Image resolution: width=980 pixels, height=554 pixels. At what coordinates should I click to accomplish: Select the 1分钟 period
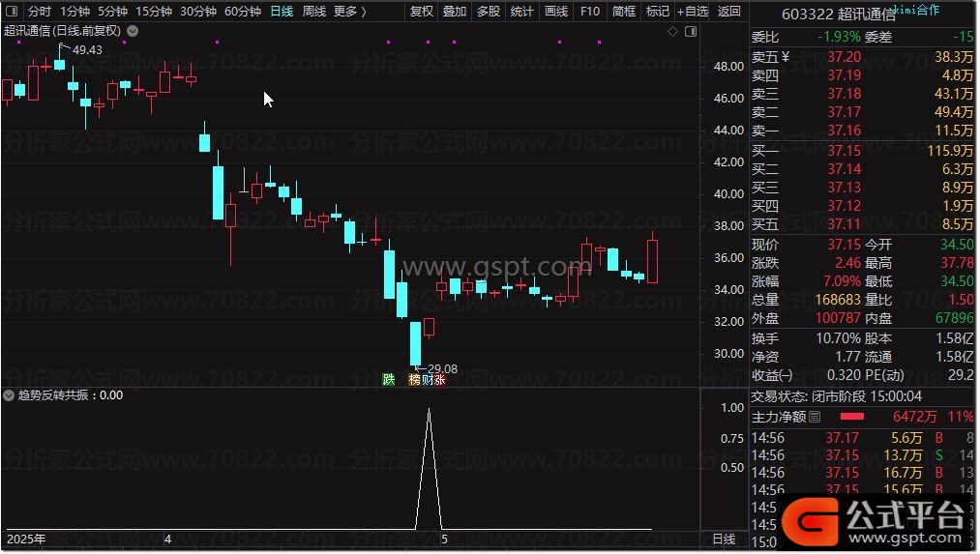click(75, 12)
